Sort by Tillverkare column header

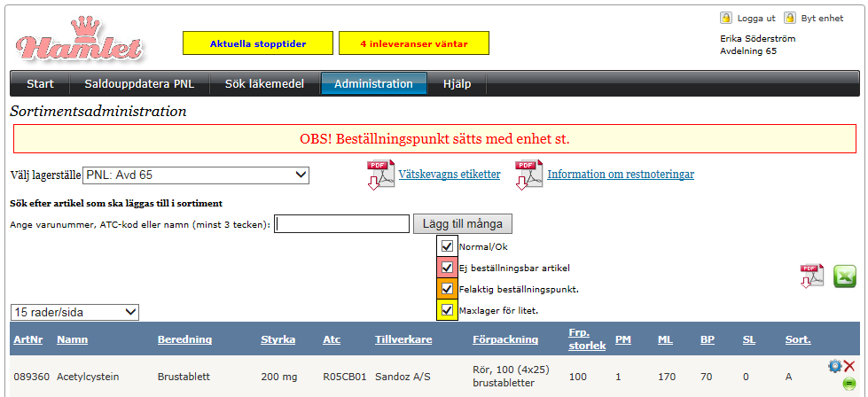pos(403,339)
